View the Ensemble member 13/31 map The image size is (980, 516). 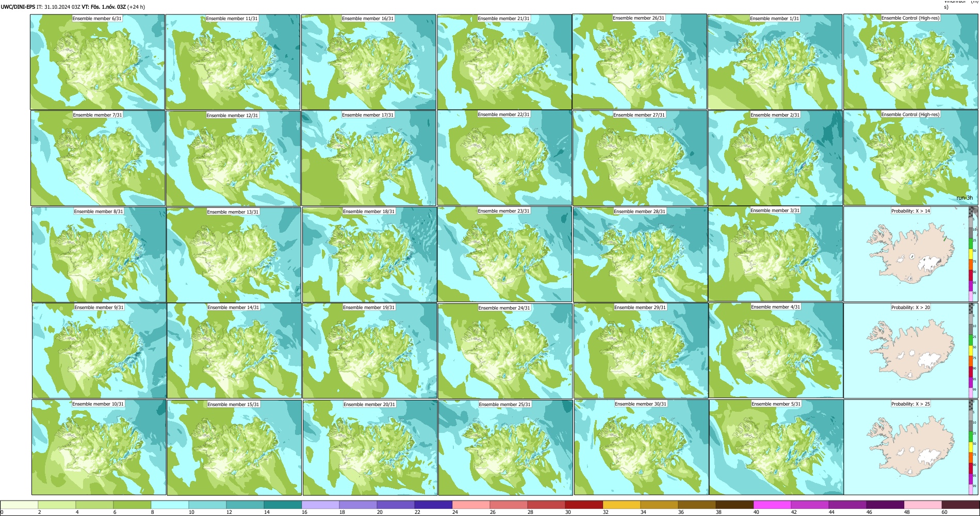pyautogui.click(x=234, y=255)
